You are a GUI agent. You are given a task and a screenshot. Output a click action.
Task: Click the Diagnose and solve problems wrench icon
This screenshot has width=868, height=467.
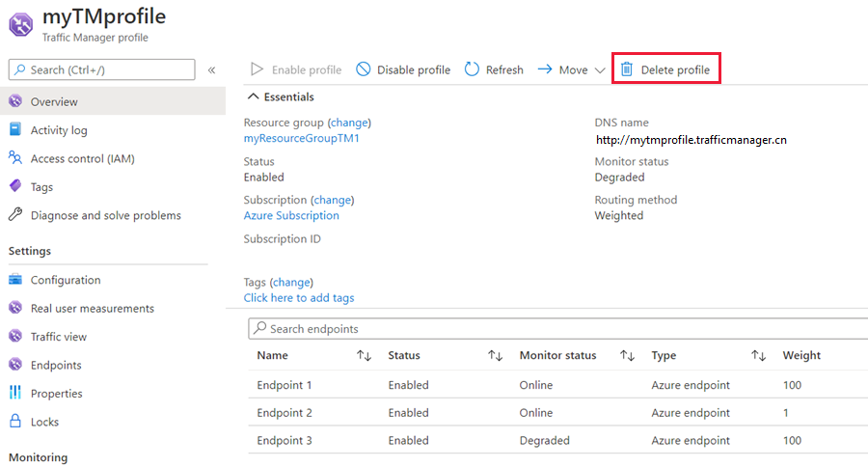14,215
